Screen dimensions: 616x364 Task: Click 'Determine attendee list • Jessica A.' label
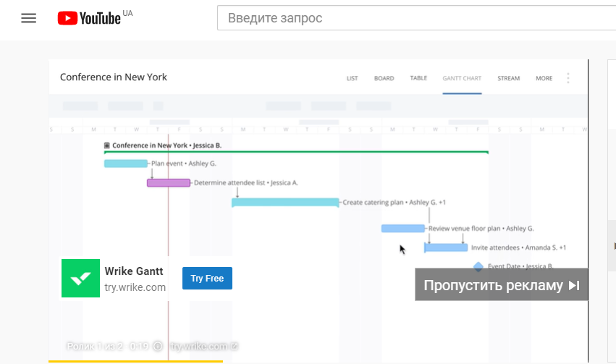(246, 183)
